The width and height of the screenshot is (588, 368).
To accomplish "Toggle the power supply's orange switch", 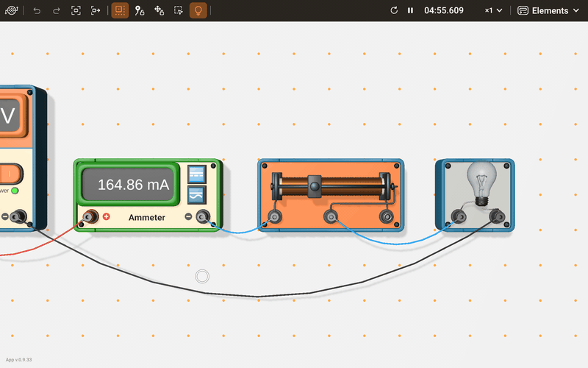I will tap(10, 174).
